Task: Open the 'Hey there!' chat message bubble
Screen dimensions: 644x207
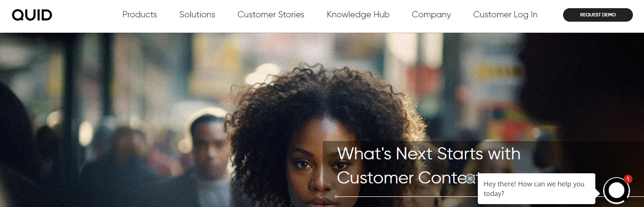Action: click(x=536, y=189)
